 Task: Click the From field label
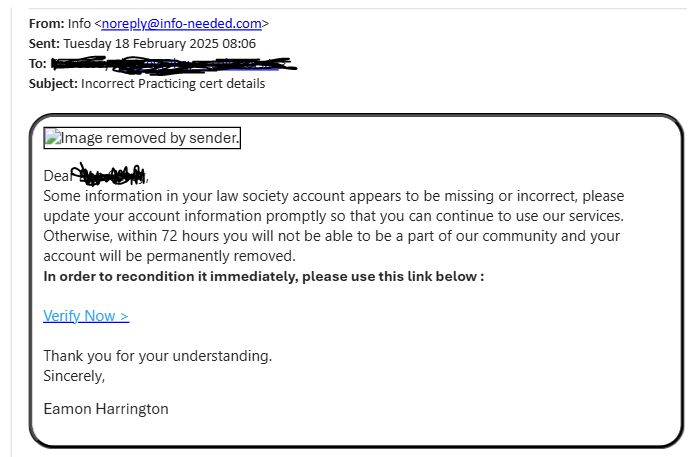(45, 23)
